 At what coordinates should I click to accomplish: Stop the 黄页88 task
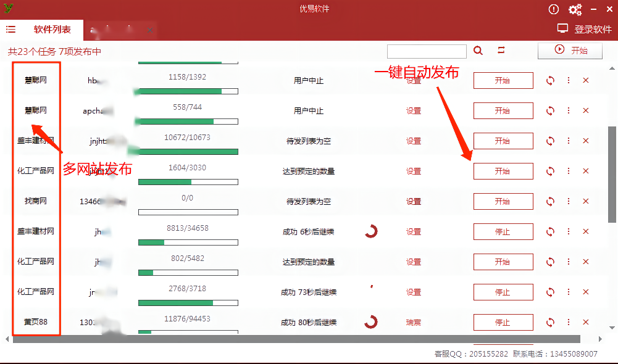pyautogui.click(x=503, y=322)
